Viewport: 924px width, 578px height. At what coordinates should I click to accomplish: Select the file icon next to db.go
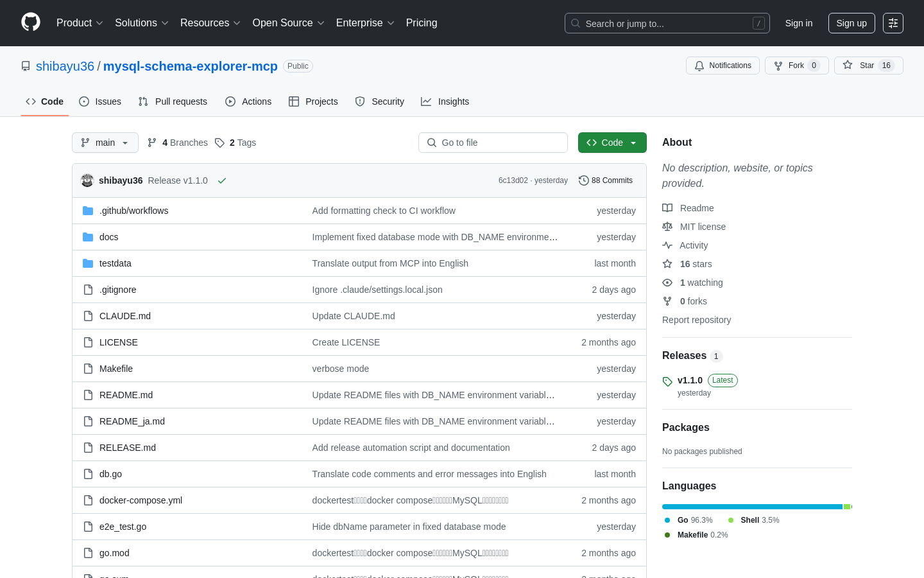click(88, 474)
